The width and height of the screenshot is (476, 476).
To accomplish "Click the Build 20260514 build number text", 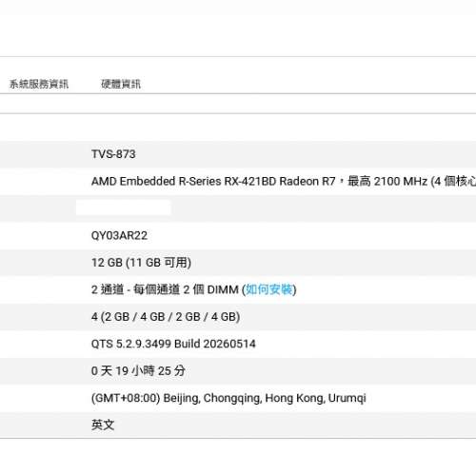I will click(x=215, y=344).
